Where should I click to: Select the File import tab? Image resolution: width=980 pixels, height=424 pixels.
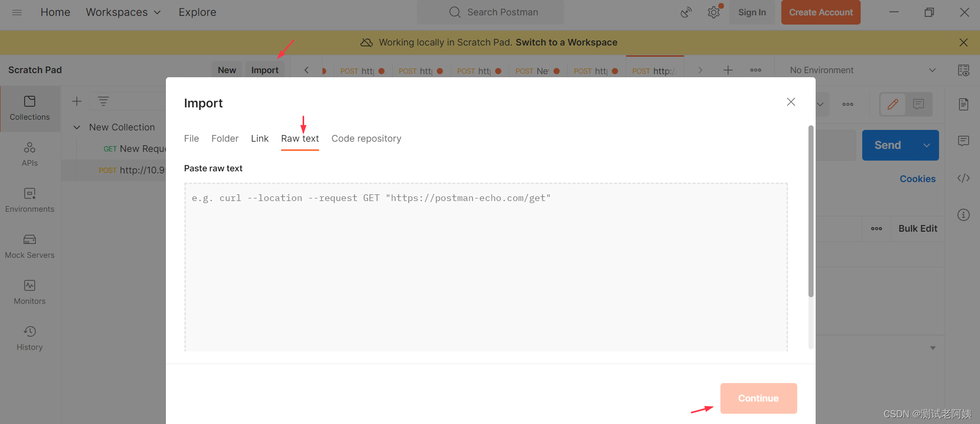pyautogui.click(x=191, y=139)
